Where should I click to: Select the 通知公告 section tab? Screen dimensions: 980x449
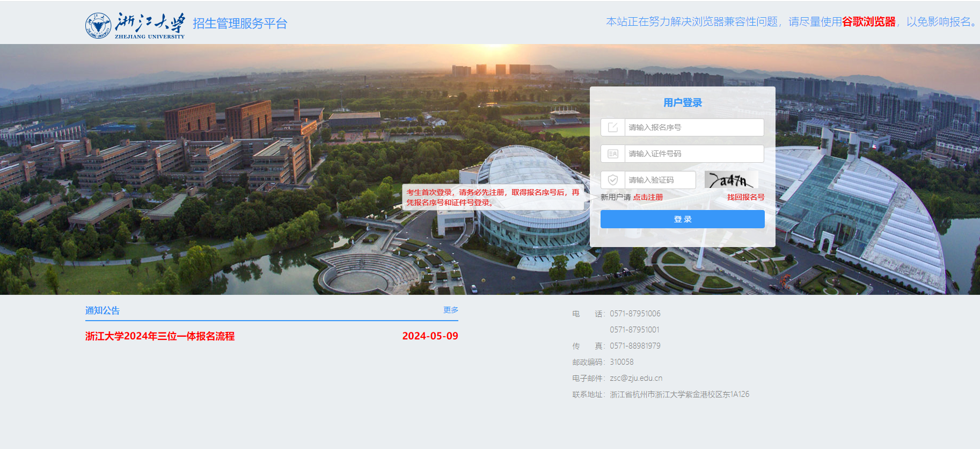click(103, 310)
